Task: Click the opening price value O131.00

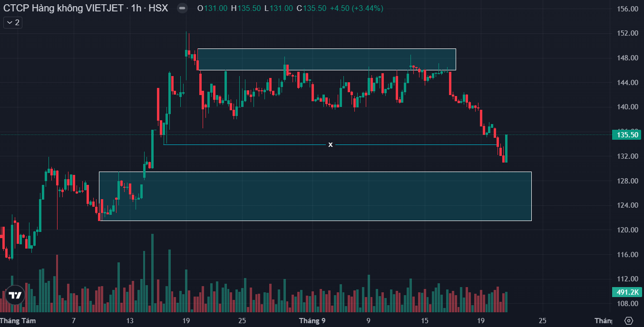Action: [213, 9]
